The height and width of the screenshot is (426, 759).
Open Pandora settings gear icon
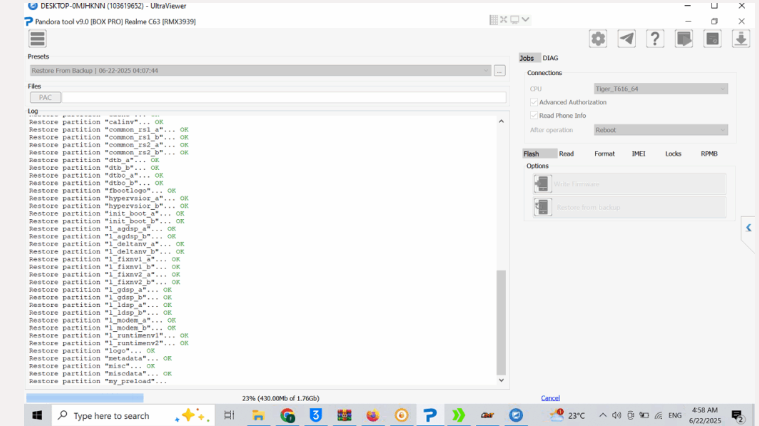coord(598,39)
